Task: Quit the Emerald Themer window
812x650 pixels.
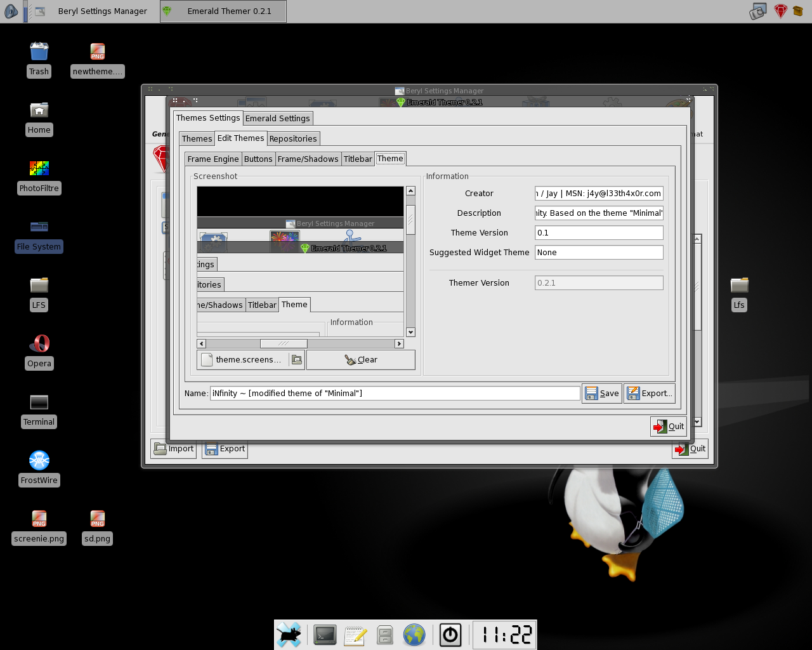Action: click(x=669, y=427)
